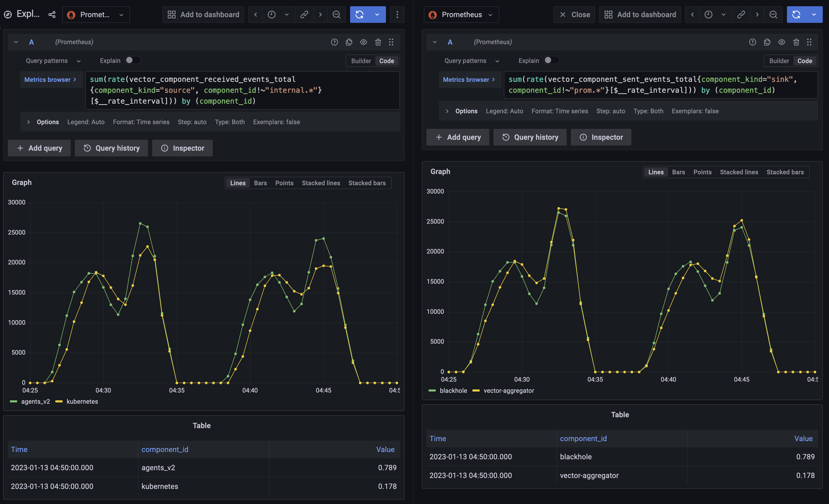Switch the left graph to Stacked bars
Image resolution: width=829 pixels, height=504 pixels.
click(367, 183)
